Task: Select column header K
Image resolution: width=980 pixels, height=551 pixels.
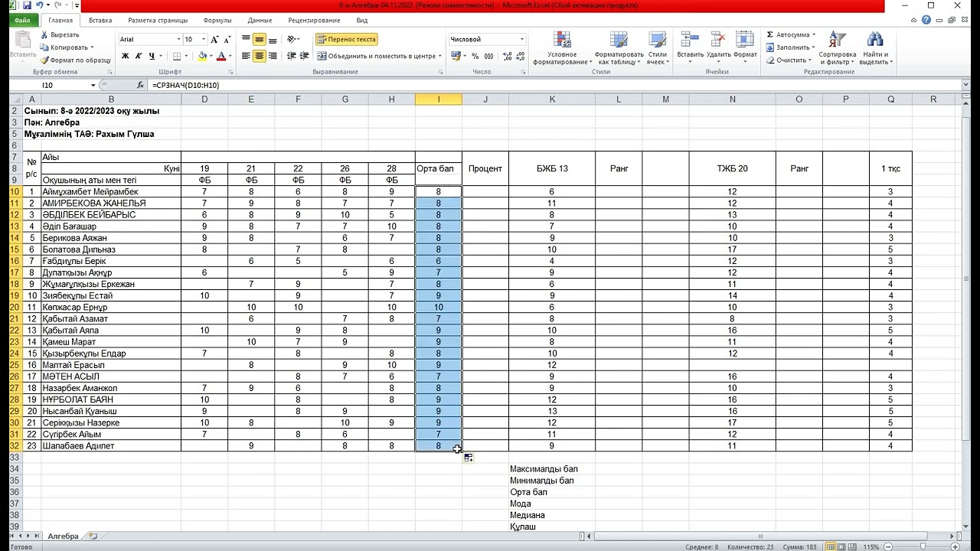Action: [x=552, y=99]
